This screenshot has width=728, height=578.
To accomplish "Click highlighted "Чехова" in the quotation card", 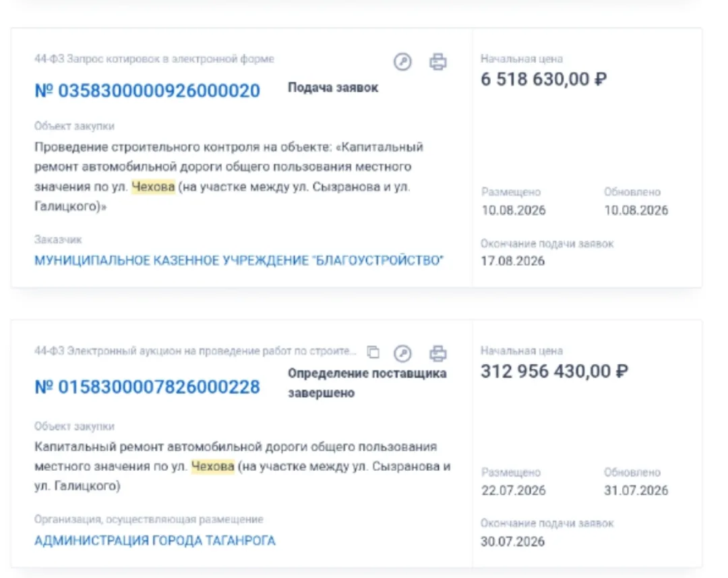I will tap(153, 187).
